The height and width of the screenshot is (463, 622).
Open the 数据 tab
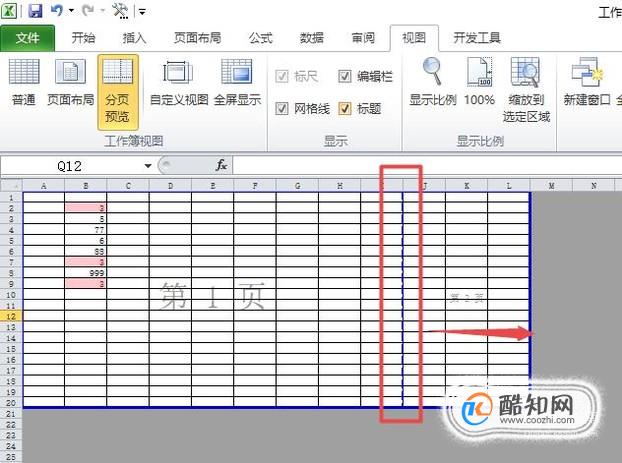click(x=311, y=38)
